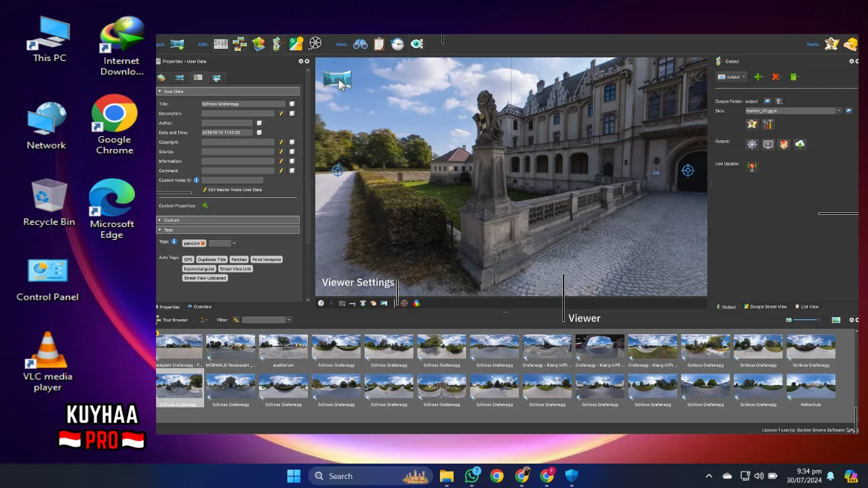Click pencil edit icon beside Copyright

click(281, 142)
